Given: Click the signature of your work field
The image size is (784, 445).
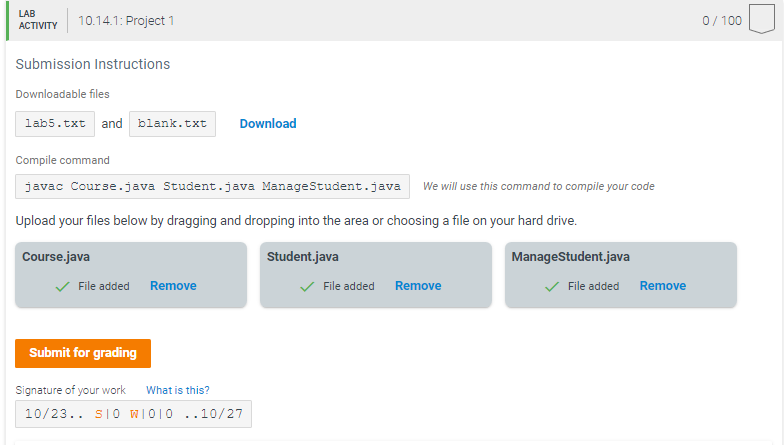Looking at the screenshot, I should click(x=134, y=414).
